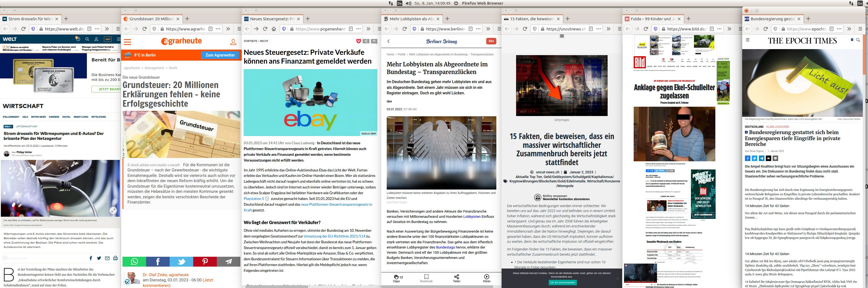This screenshot has height=288, width=868.
Task: Click the red Abo button on Berliner Zeitung
Action: point(491,41)
